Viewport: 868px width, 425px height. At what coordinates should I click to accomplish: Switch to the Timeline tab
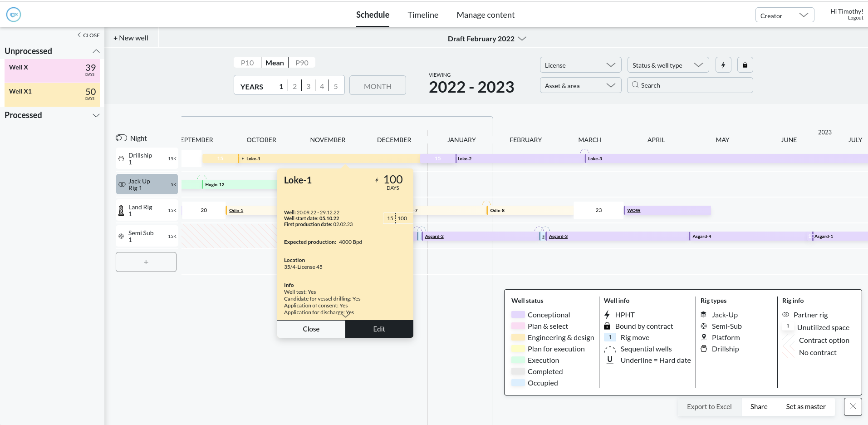coord(423,15)
